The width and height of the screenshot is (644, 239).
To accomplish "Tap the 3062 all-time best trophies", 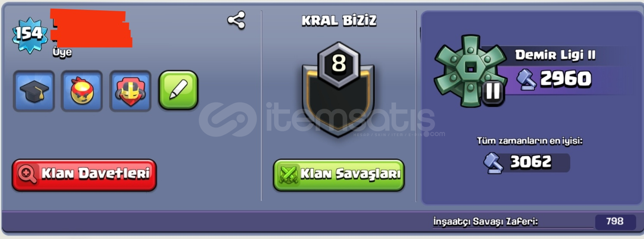I will pyautogui.click(x=531, y=162).
